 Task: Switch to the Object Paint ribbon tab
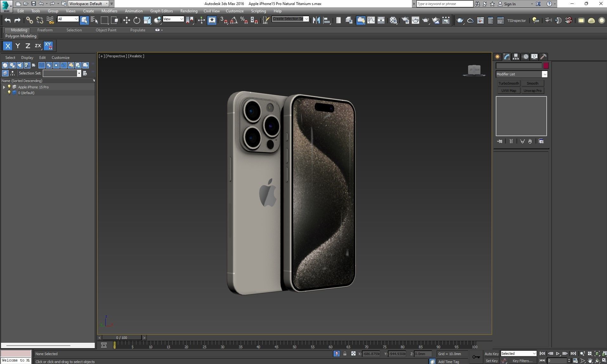pyautogui.click(x=106, y=30)
